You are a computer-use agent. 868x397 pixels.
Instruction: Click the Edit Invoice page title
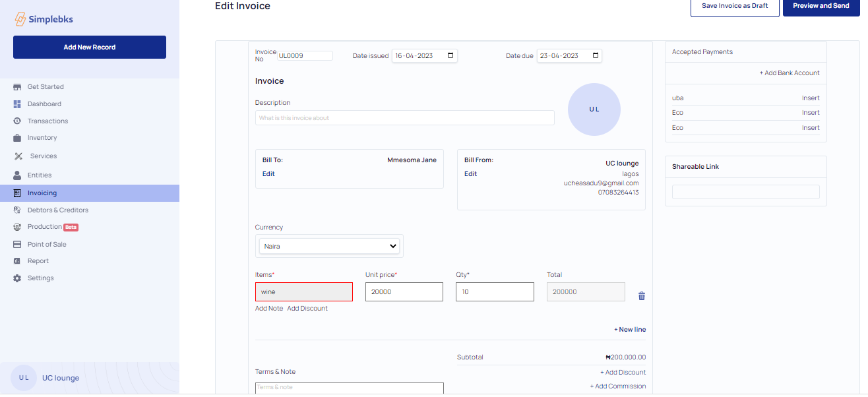pos(243,6)
